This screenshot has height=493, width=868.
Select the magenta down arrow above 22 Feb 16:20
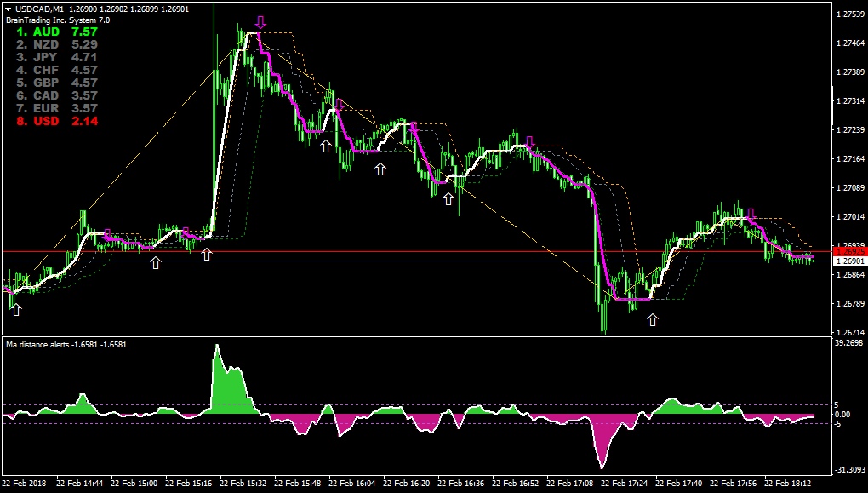click(413, 127)
